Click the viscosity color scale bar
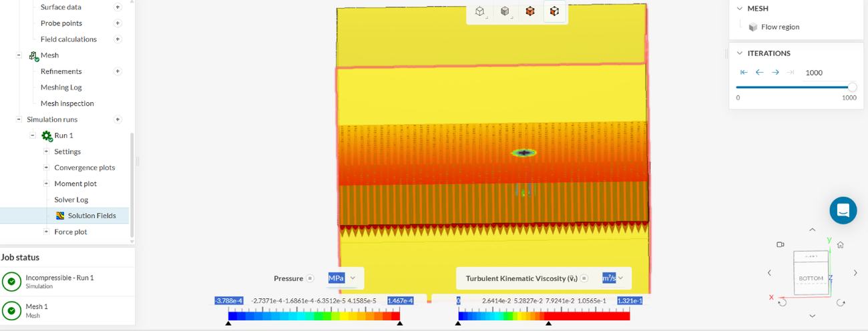 tap(544, 316)
